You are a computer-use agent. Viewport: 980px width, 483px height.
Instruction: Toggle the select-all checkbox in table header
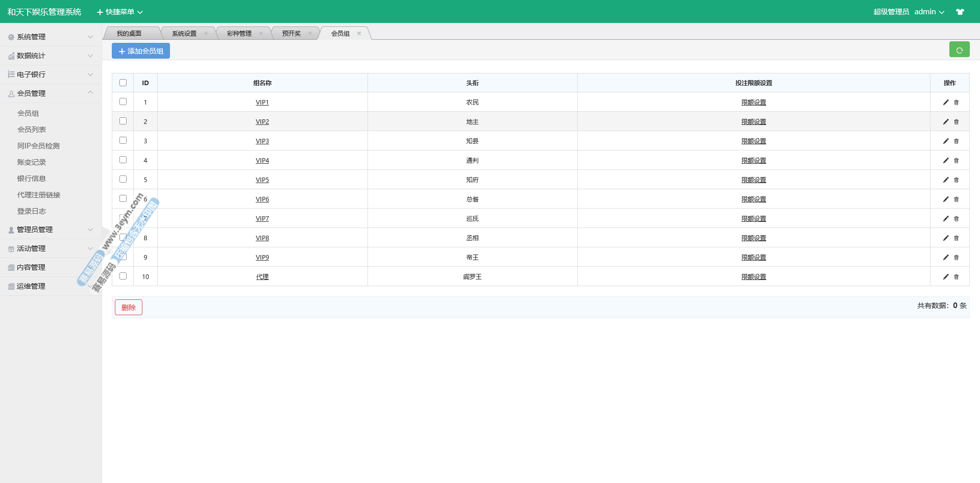point(123,83)
